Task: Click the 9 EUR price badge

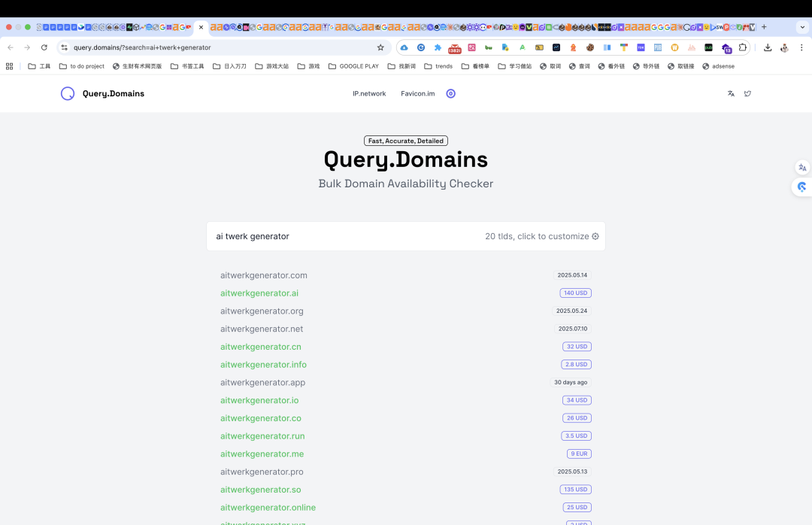Action: pos(579,454)
